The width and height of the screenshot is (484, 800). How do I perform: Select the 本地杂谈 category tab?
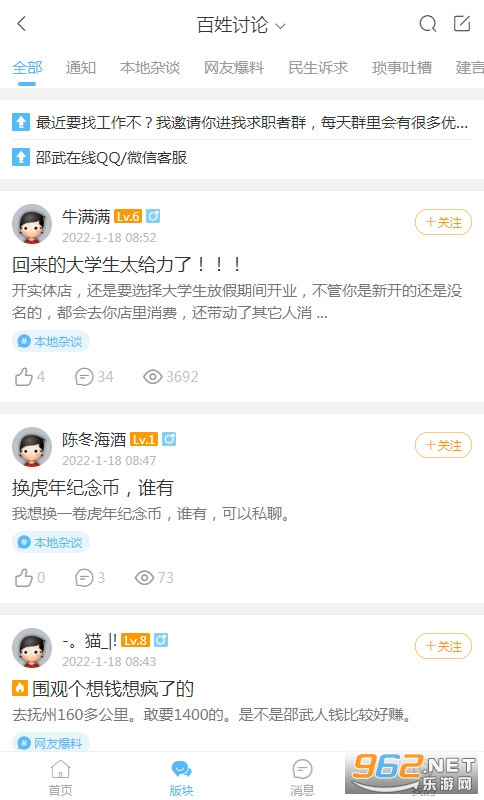pyautogui.click(x=150, y=68)
